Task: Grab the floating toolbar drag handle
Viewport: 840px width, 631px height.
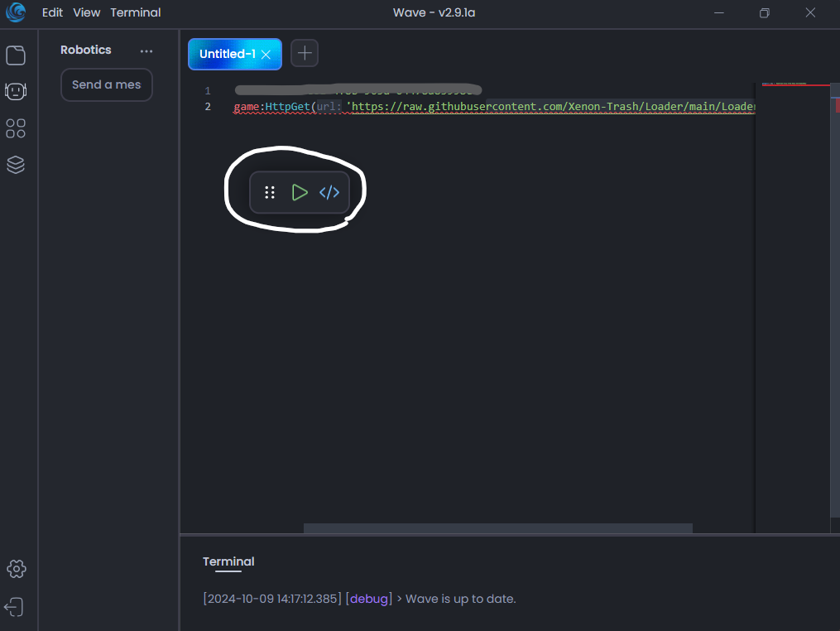Action: [270, 193]
